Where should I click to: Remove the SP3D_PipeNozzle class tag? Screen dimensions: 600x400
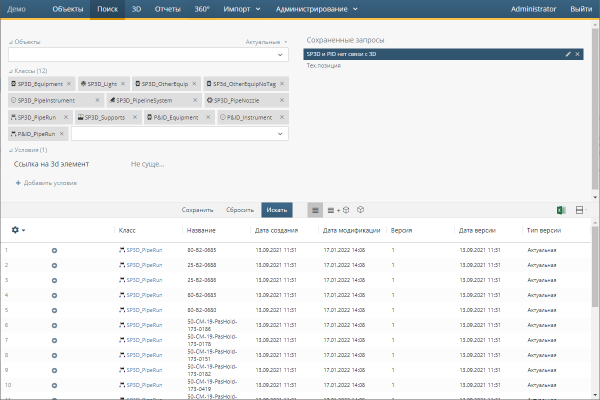coord(284,101)
